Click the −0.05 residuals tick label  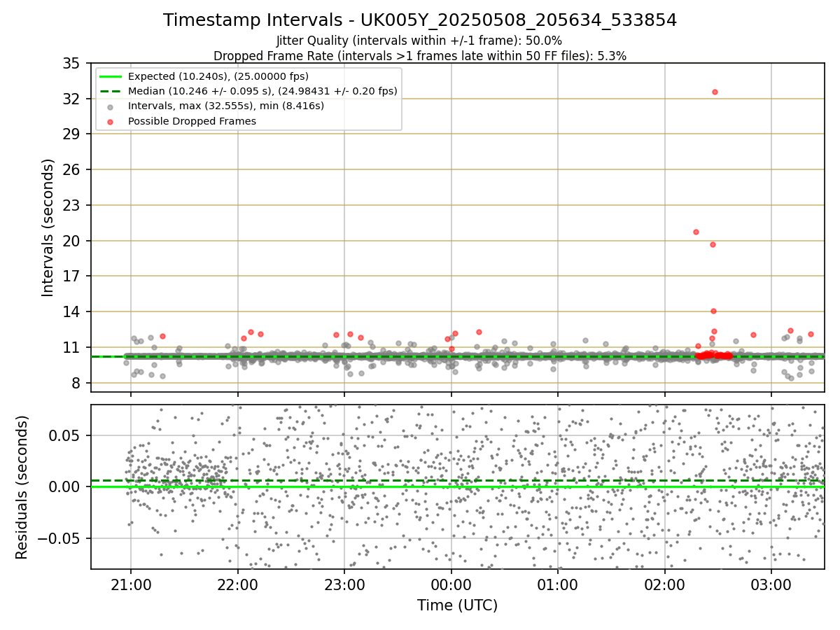pyautogui.click(x=60, y=538)
